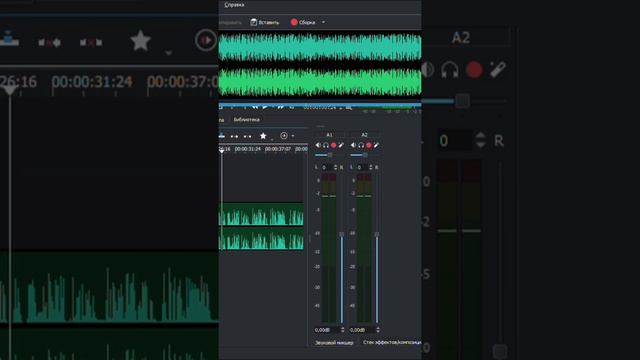Image resolution: width=640 pixels, height=360 pixels.
Task: Click the A1 channel label
Action: [329, 135]
